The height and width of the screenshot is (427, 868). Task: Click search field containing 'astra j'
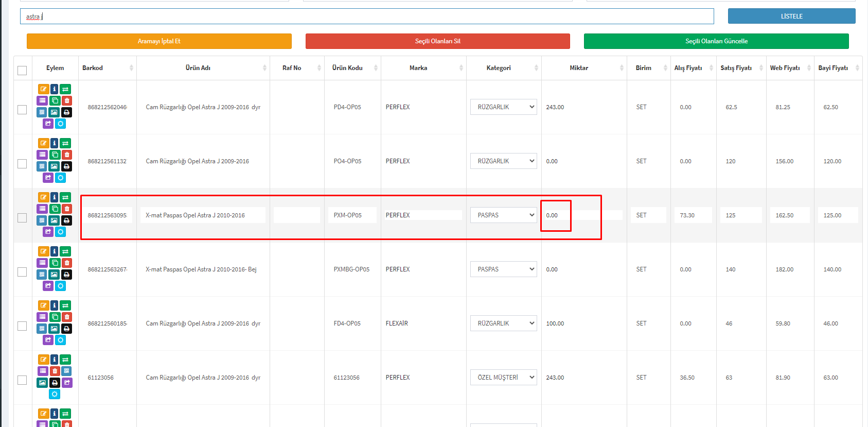pyautogui.click(x=366, y=16)
